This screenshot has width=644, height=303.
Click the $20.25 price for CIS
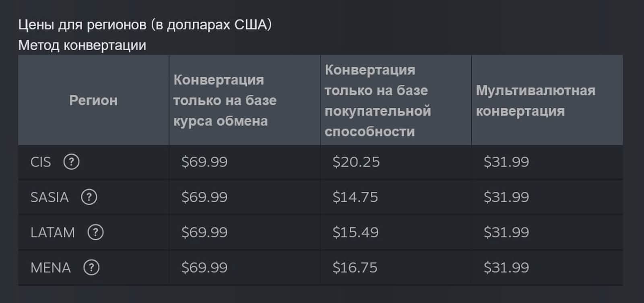(x=356, y=162)
